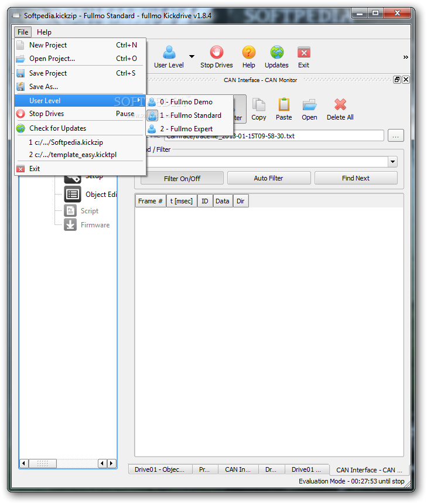Open the File menu
Viewport: 427px width, 504px height.
tap(23, 32)
